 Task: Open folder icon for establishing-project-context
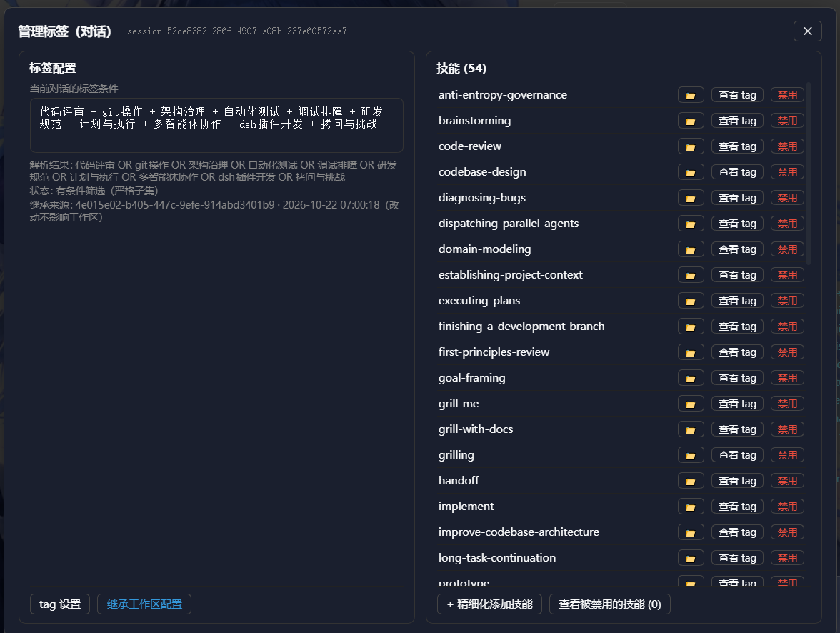(x=691, y=276)
